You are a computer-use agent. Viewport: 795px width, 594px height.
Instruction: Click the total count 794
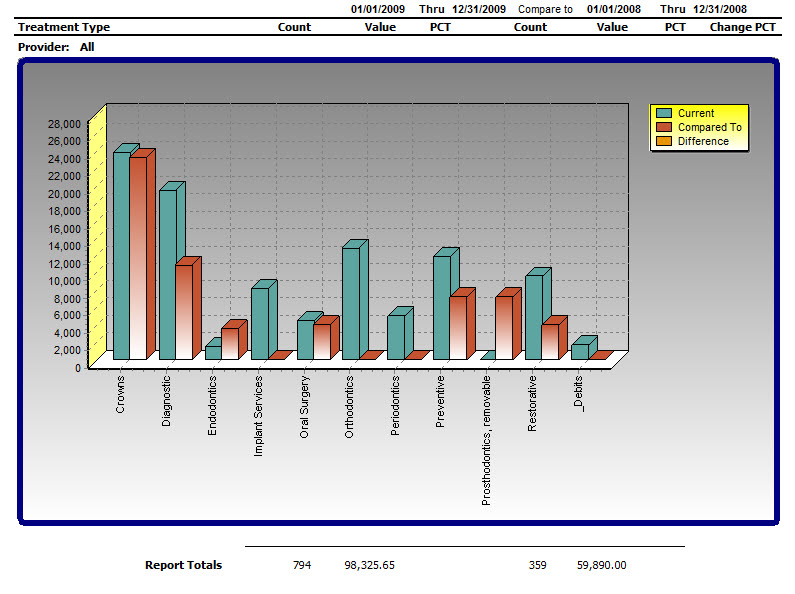(302, 565)
